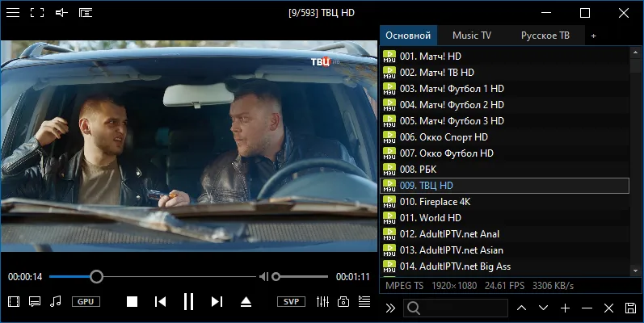The width and height of the screenshot is (644, 323).
Task: Select channel 011. World HD
Action: 504,217
